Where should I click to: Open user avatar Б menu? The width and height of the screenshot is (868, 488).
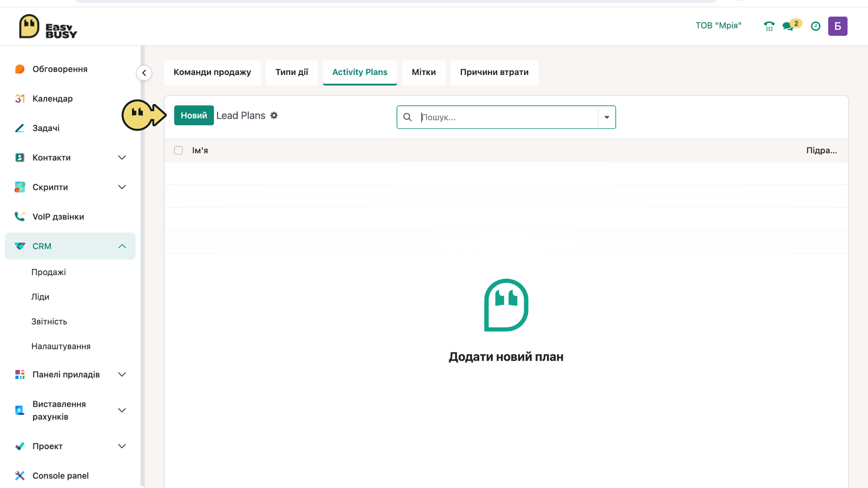click(838, 26)
